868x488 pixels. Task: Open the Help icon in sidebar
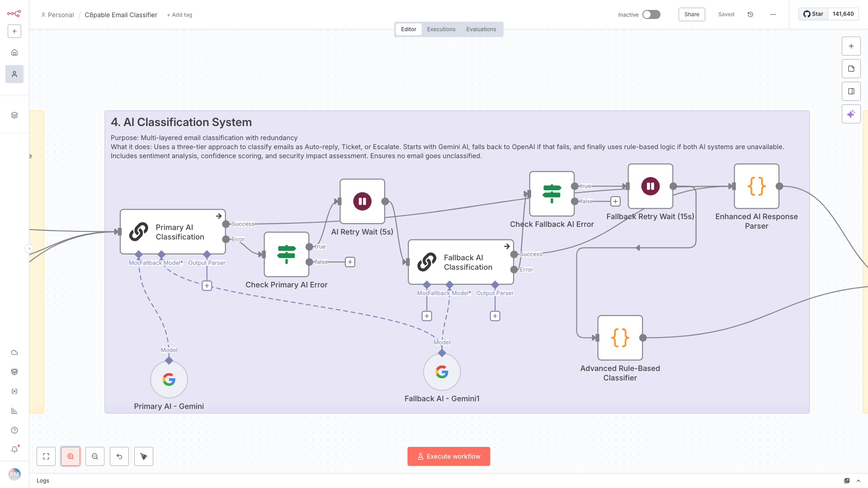pyautogui.click(x=14, y=430)
